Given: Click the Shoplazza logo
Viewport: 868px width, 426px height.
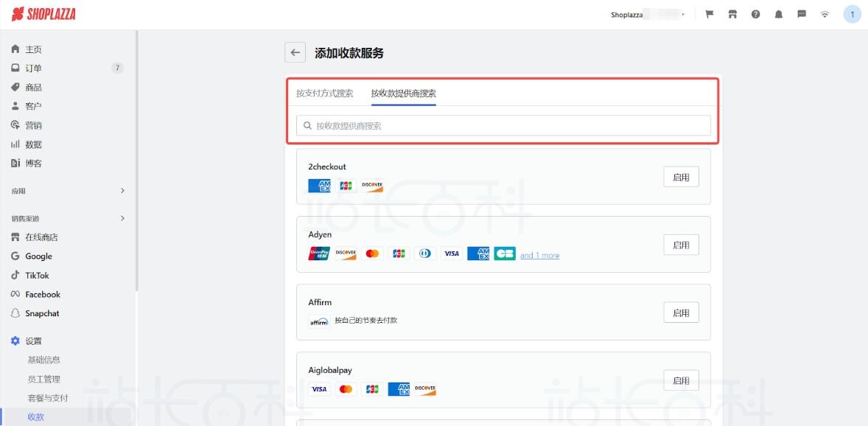Looking at the screenshot, I should tap(43, 15).
